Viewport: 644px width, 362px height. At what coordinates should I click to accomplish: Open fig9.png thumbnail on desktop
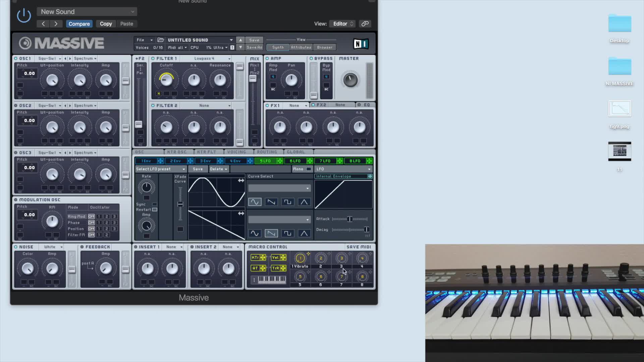coord(619,109)
